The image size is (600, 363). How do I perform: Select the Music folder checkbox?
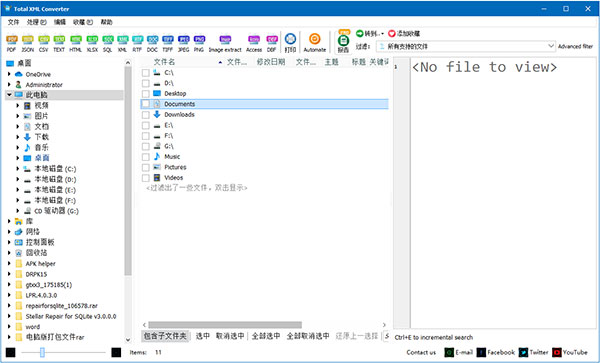click(145, 157)
